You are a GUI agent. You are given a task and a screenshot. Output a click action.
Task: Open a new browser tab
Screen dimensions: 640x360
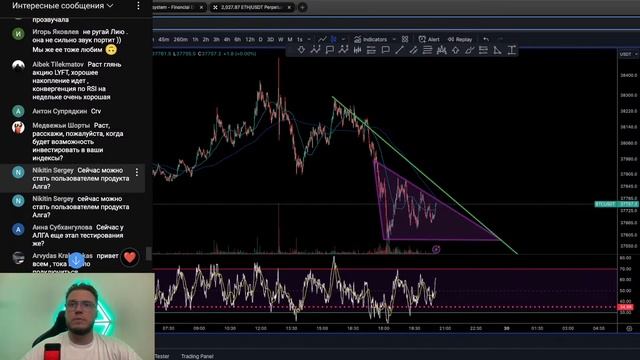click(x=302, y=7)
